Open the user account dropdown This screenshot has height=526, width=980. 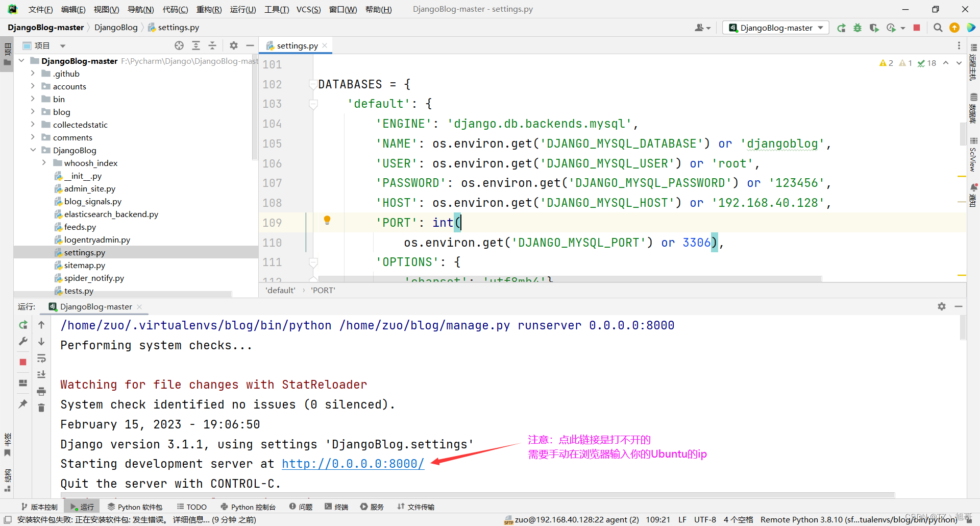[x=702, y=28]
